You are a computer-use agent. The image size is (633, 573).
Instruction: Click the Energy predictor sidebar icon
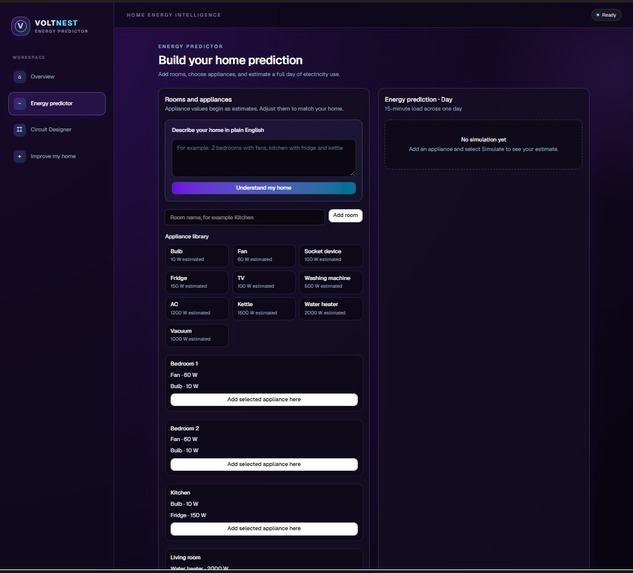tap(19, 103)
